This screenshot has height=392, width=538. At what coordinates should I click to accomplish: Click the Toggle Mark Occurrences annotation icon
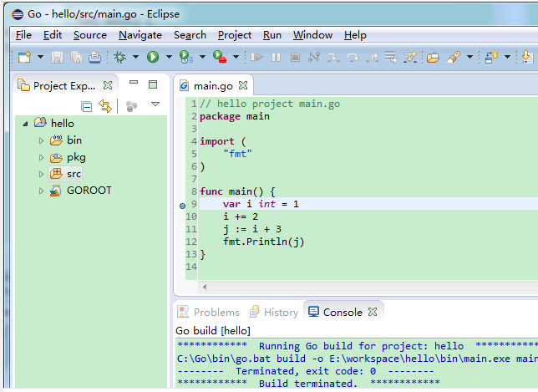491,57
